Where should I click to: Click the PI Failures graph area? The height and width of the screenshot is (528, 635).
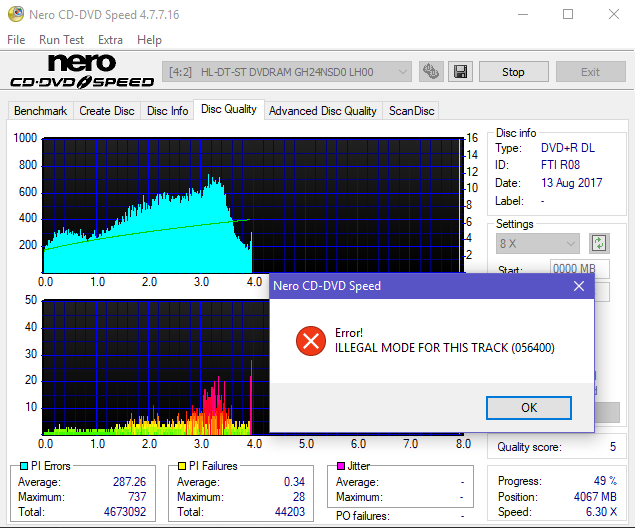point(156,367)
